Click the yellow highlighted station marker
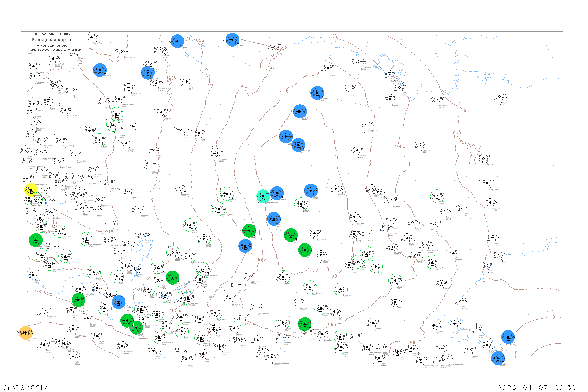Viewport: 588px width, 392px height. pos(31,190)
